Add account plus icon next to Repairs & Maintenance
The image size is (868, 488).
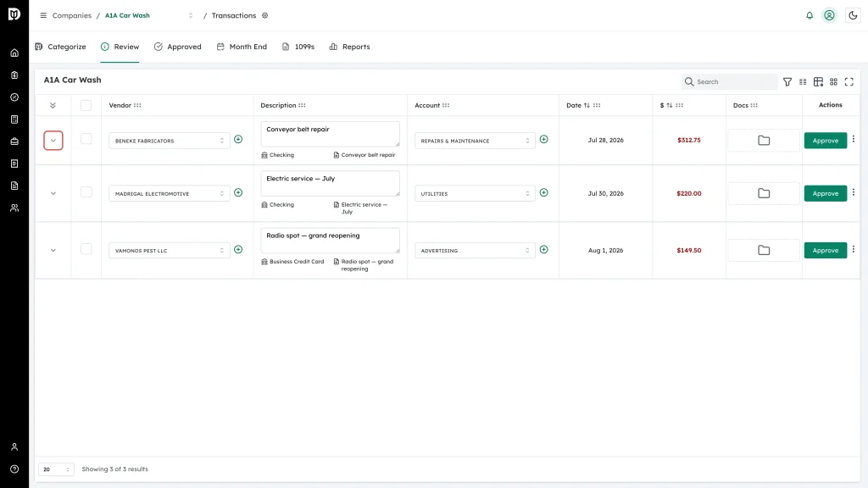[x=543, y=140]
